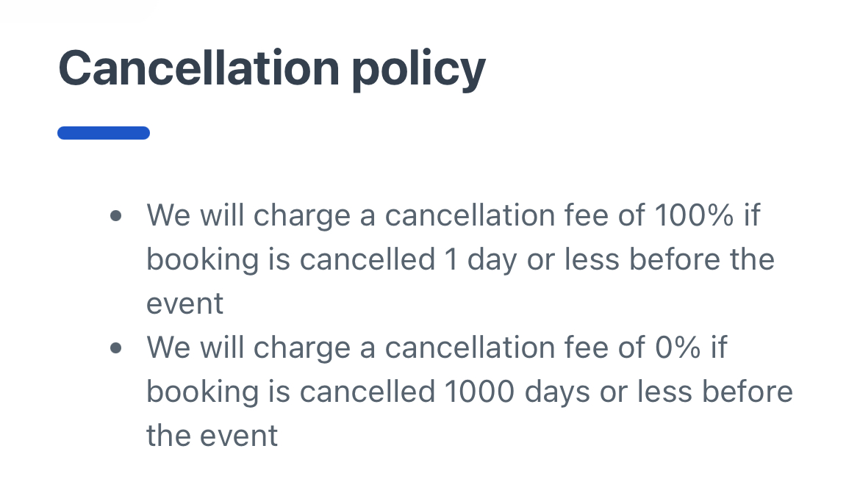
Task: Click "the event" line ending the second bullet
Action: (x=212, y=436)
